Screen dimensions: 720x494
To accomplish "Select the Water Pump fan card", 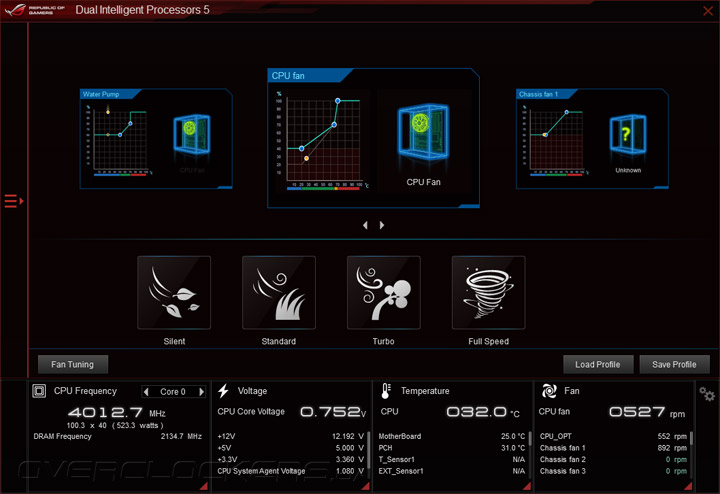I will [156, 139].
